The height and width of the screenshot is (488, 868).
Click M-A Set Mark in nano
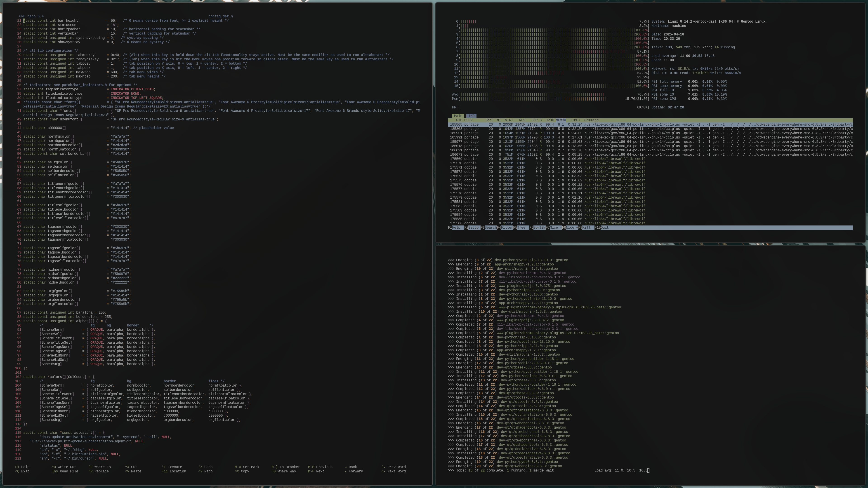(247, 467)
